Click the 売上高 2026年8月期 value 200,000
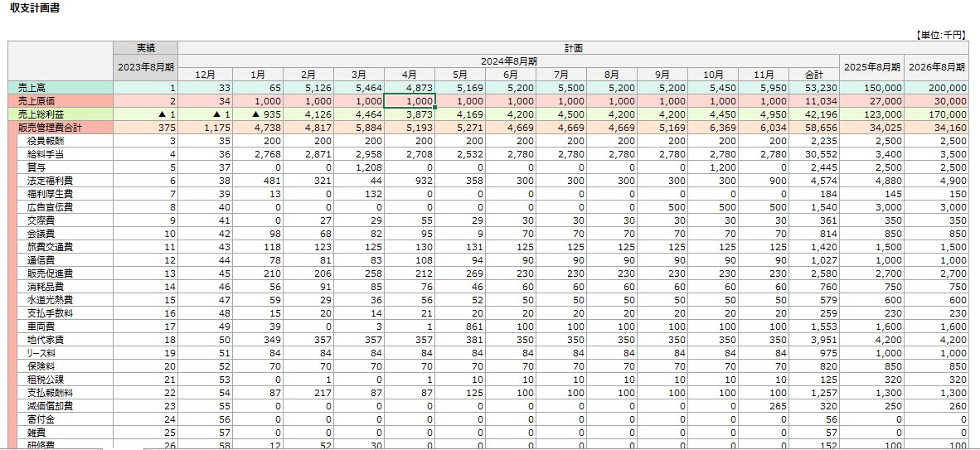The width and height of the screenshot is (980, 450). [x=936, y=88]
